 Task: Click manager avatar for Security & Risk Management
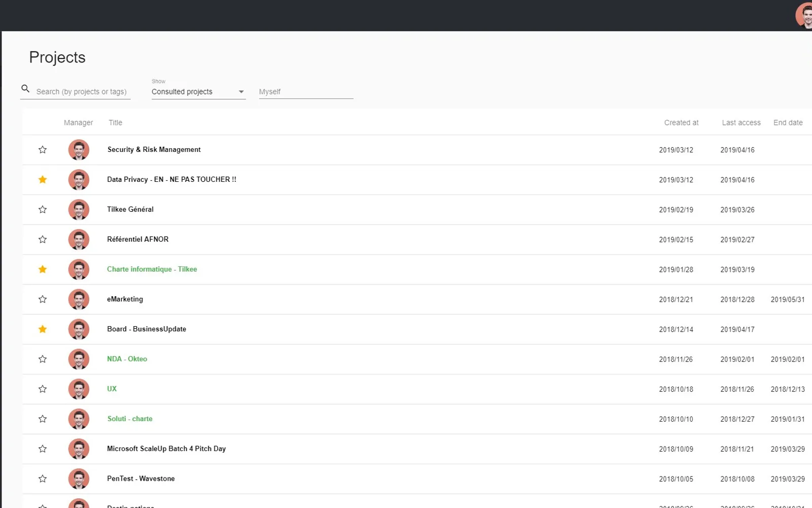point(79,150)
